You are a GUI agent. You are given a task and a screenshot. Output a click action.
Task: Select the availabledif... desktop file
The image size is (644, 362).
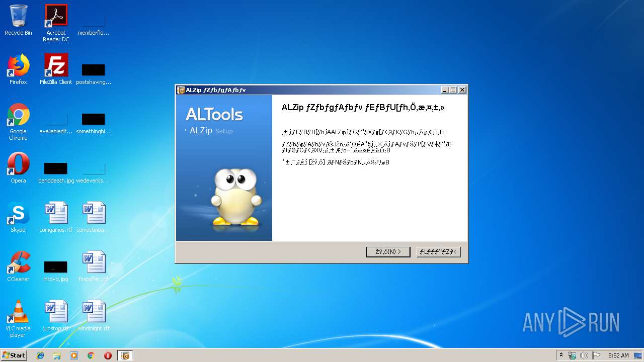[56, 123]
